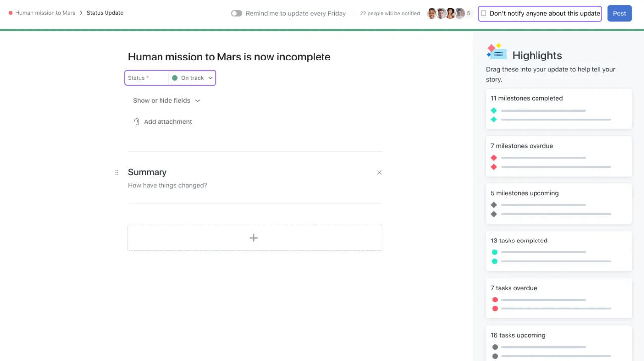Click the teal diamond in milestones completed card

click(x=493, y=111)
